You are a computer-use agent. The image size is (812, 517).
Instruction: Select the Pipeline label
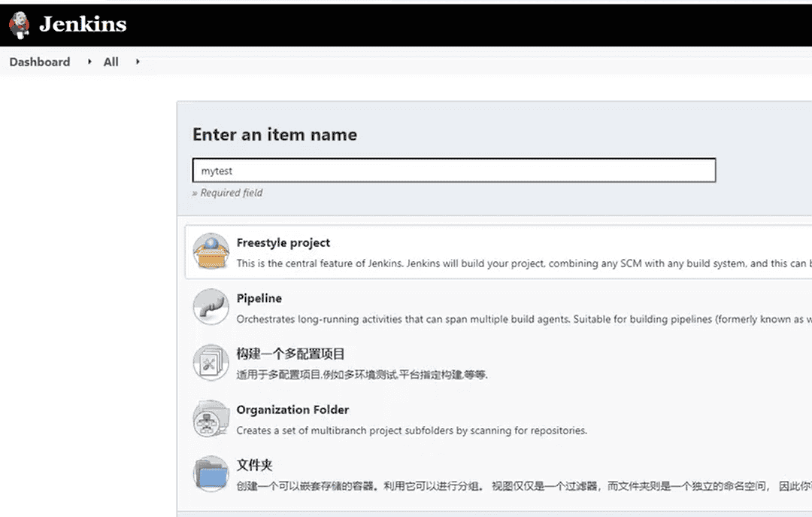pos(259,298)
